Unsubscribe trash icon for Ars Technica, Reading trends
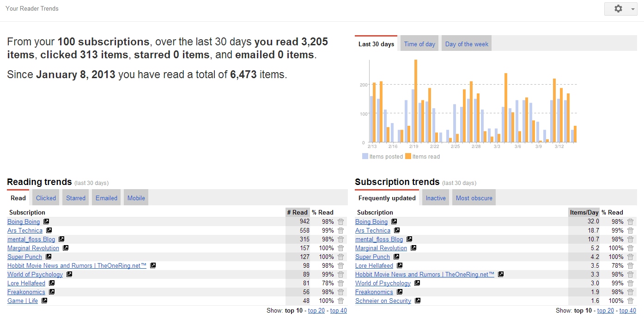644x320 pixels. (x=340, y=231)
